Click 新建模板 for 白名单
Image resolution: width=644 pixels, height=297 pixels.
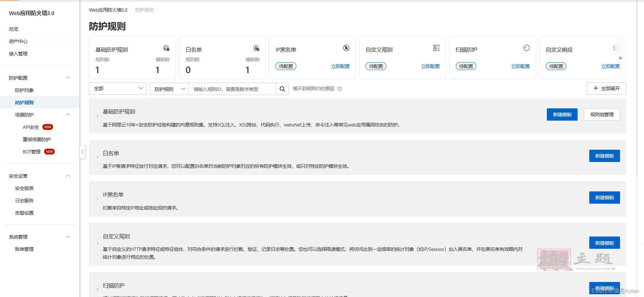[605, 156]
